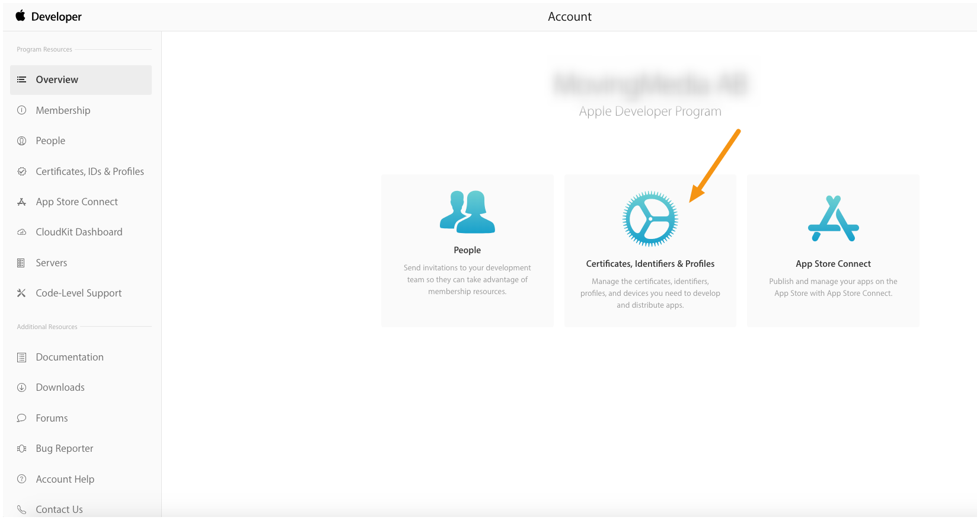
Task: Open the Developer home link
Action: (x=56, y=17)
